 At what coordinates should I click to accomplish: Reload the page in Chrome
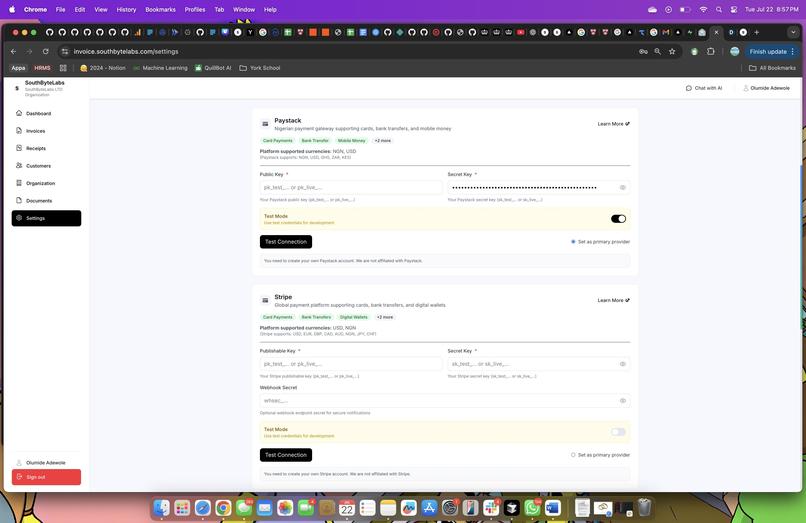(x=46, y=51)
